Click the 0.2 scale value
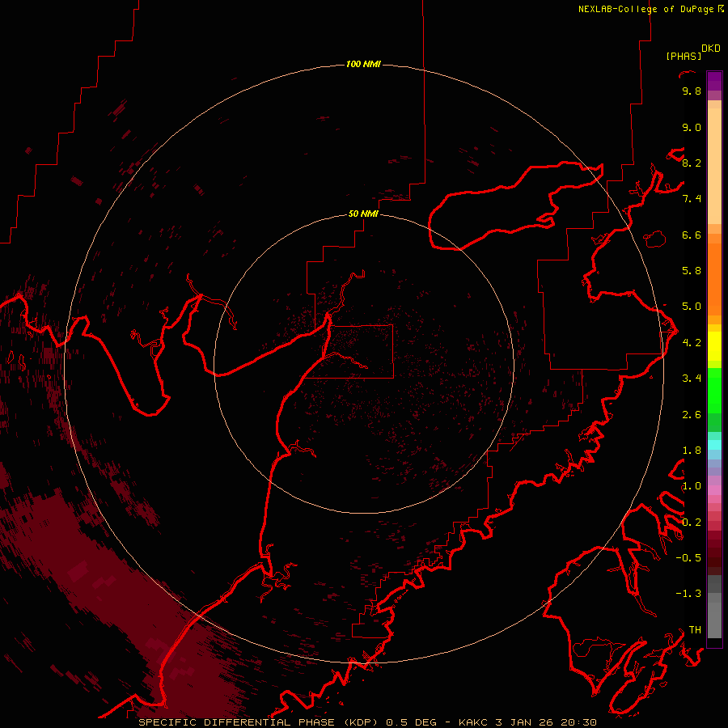The image size is (728, 728). click(692, 523)
